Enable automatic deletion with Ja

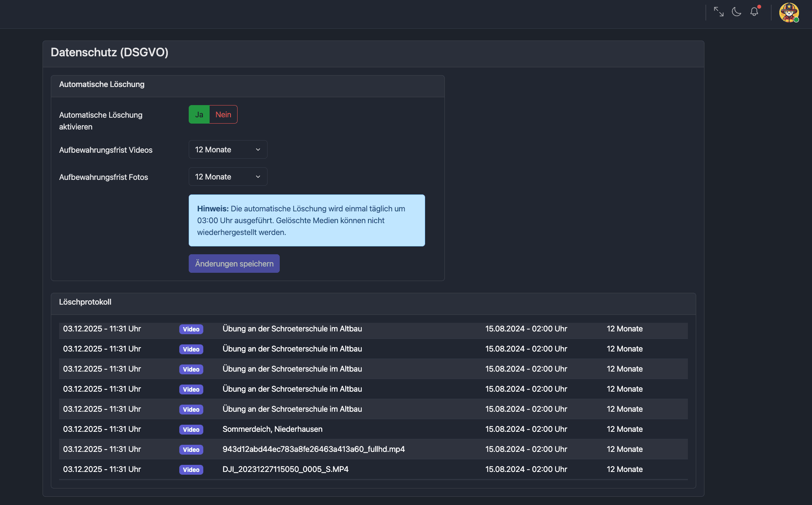point(199,115)
